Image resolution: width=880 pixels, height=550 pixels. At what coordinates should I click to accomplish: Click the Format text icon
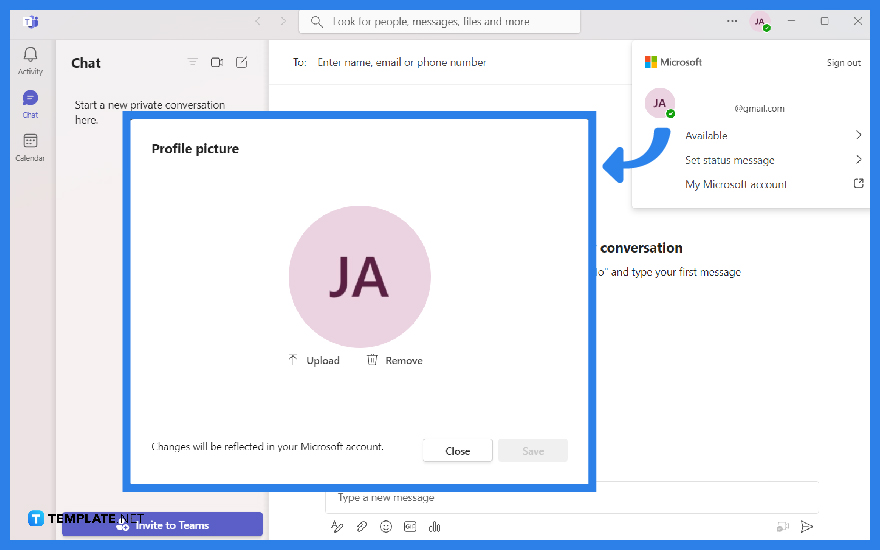coord(337,526)
